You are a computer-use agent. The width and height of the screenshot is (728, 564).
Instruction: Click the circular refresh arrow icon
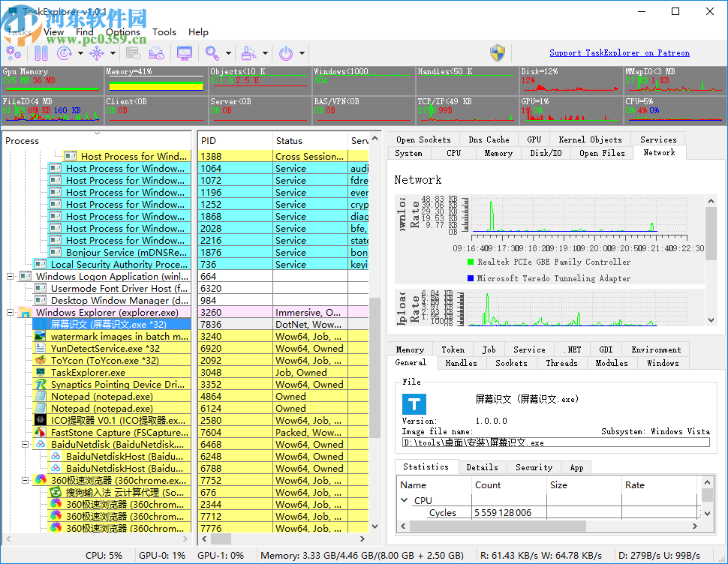(x=64, y=52)
